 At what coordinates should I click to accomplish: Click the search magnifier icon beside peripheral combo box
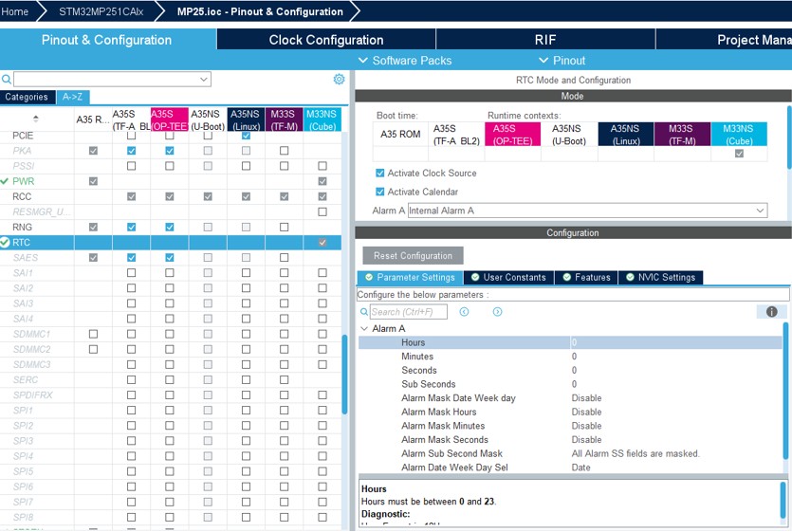point(6,80)
